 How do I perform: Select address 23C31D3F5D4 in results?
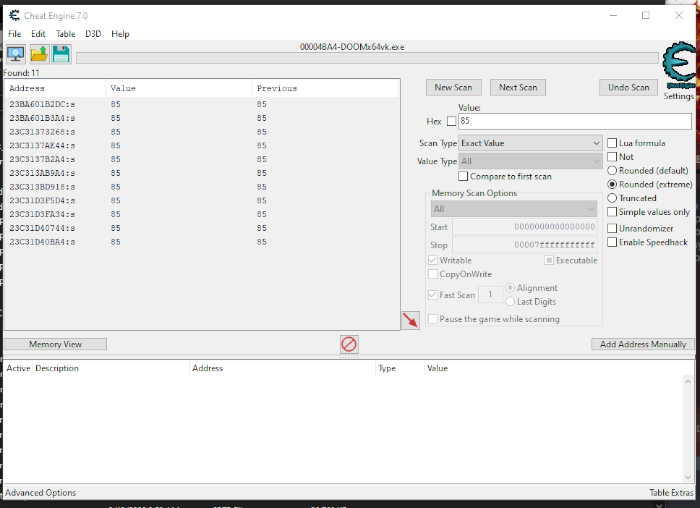coord(202,200)
